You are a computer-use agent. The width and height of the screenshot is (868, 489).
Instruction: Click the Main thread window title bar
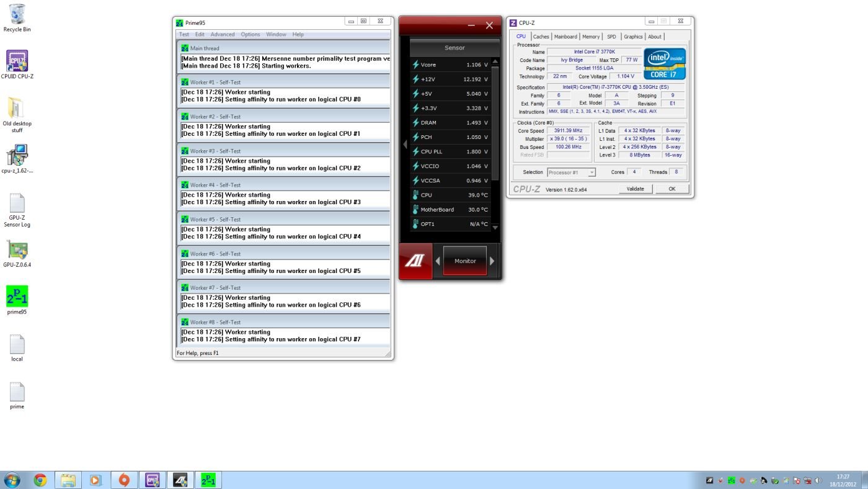(x=283, y=48)
